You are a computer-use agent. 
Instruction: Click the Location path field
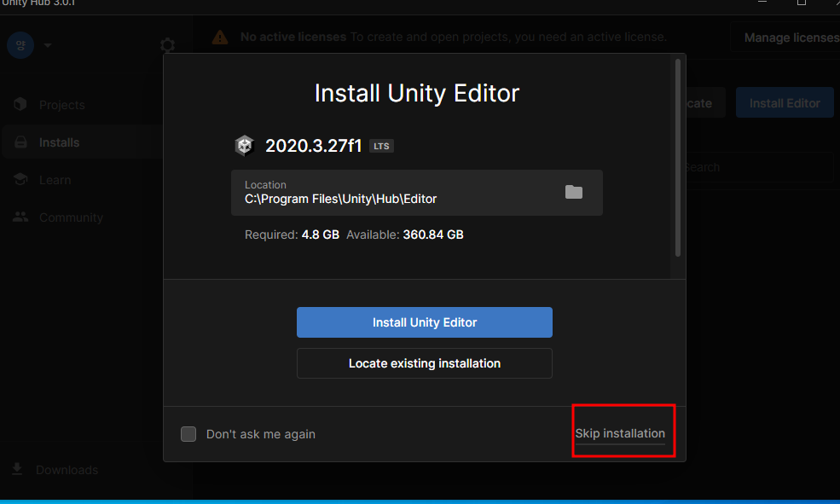[417, 193]
